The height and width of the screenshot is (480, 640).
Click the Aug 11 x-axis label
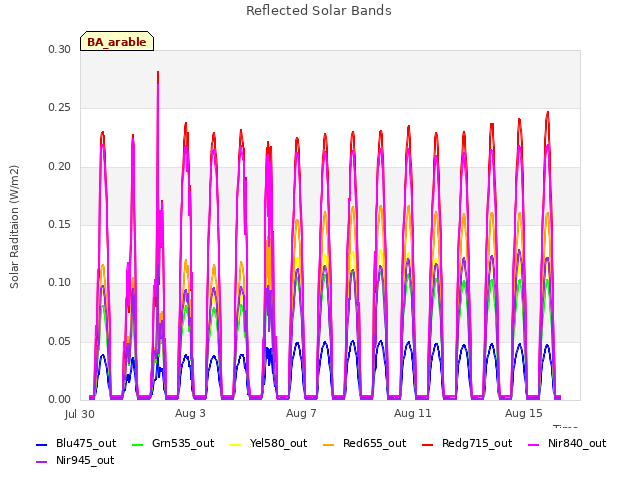pos(413,413)
